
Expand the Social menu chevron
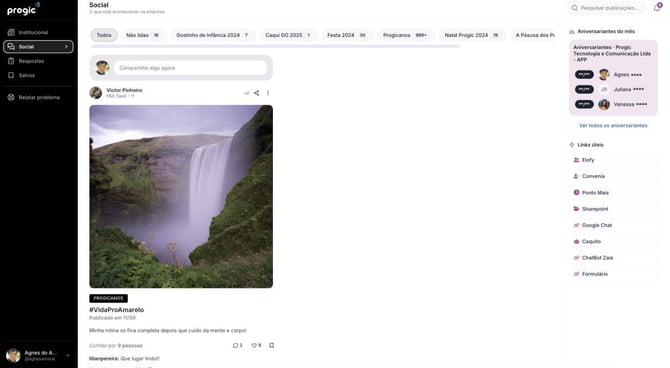tap(66, 47)
